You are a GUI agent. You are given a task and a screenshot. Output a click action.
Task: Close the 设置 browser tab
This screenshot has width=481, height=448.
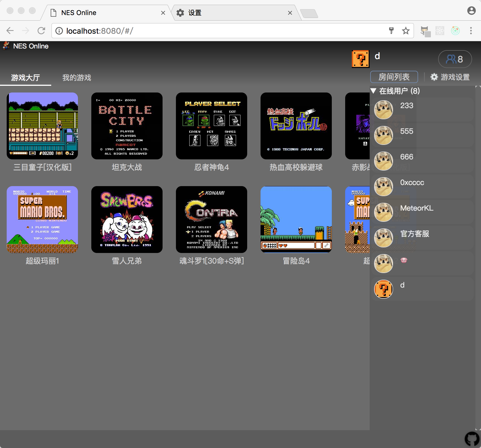290,13
